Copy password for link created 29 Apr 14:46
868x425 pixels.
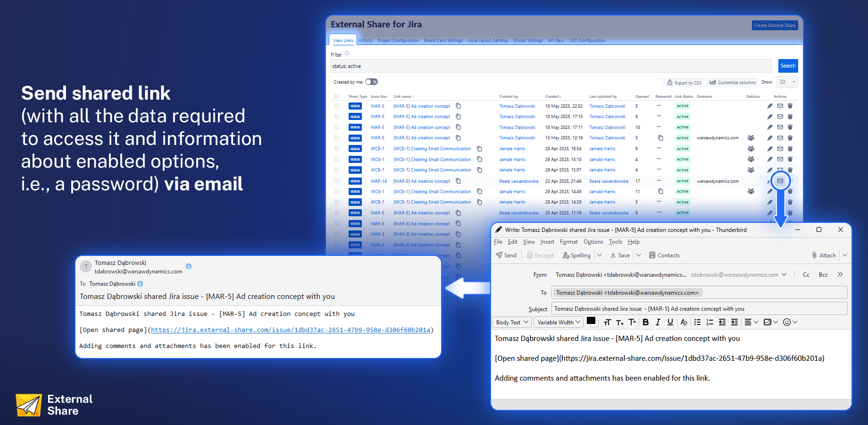tap(660, 191)
